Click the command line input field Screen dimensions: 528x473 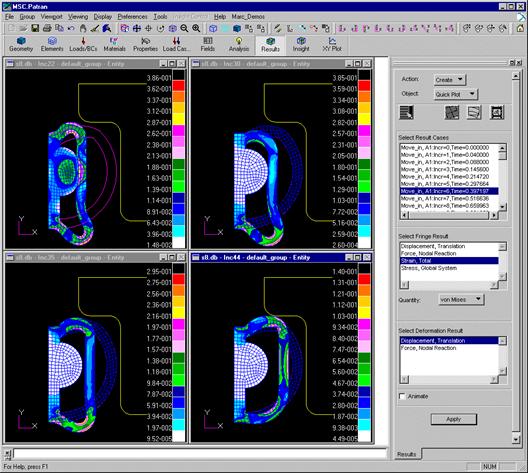click(199, 454)
